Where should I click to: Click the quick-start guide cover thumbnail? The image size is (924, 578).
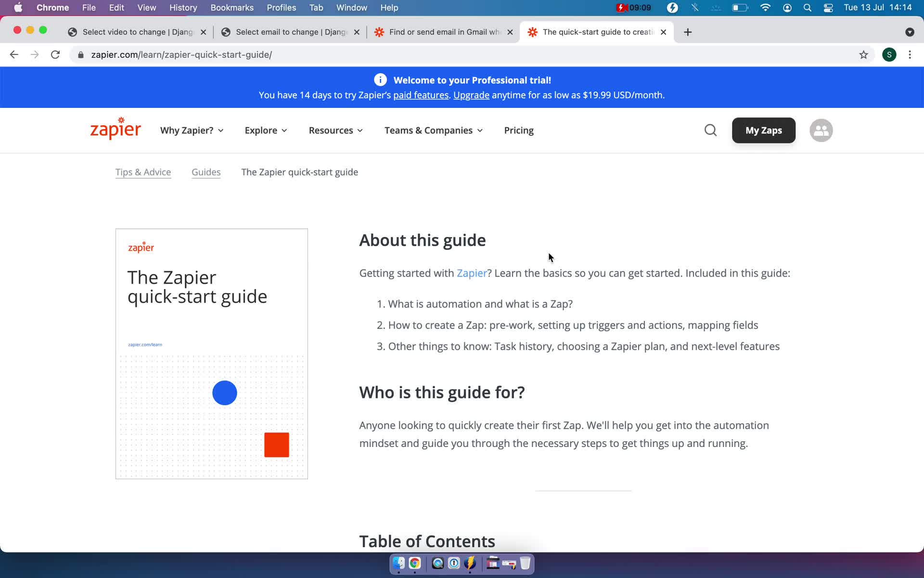[x=212, y=354]
